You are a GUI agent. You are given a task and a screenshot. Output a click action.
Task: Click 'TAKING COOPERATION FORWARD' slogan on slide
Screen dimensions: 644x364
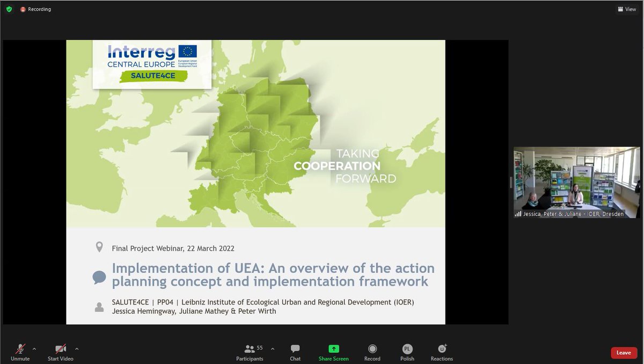pyautogui.click(x=345, y=166)
